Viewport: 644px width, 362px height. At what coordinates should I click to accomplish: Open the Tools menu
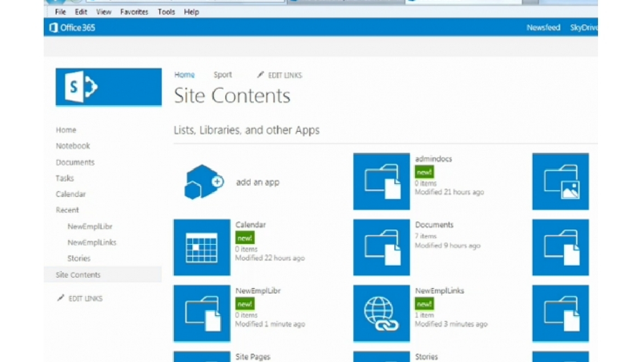click(166, 11)
